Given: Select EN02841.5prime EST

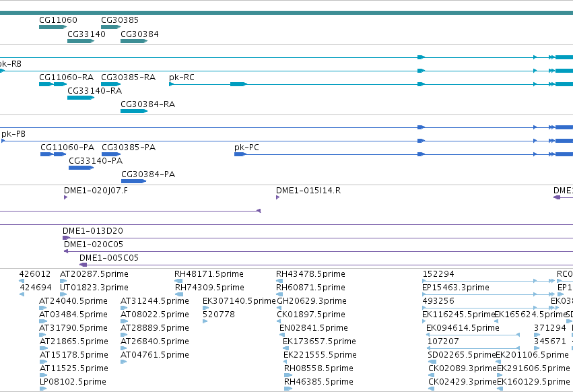Looking at the screenshot, I should 282,335.
